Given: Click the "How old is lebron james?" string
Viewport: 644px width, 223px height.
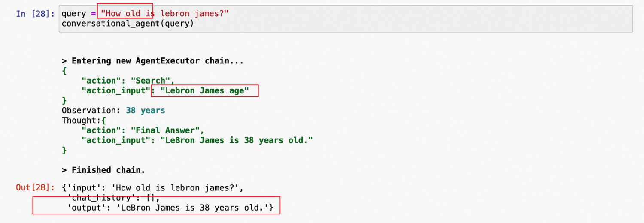Looking at the screenshot, I should click(164, 14).
